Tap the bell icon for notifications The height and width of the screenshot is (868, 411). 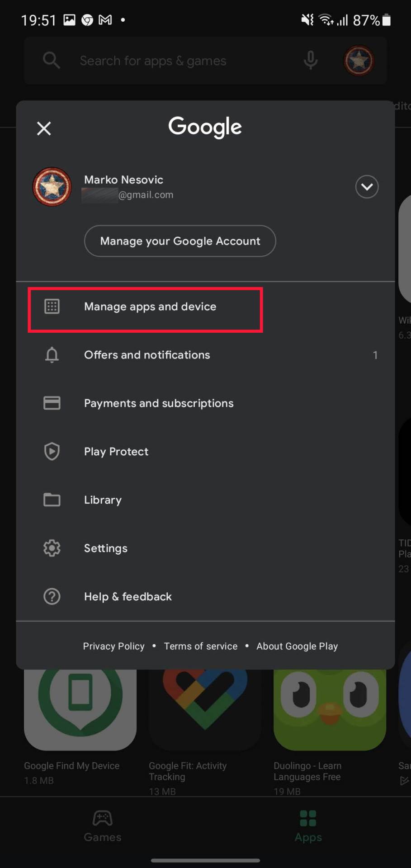coord(52,355)
